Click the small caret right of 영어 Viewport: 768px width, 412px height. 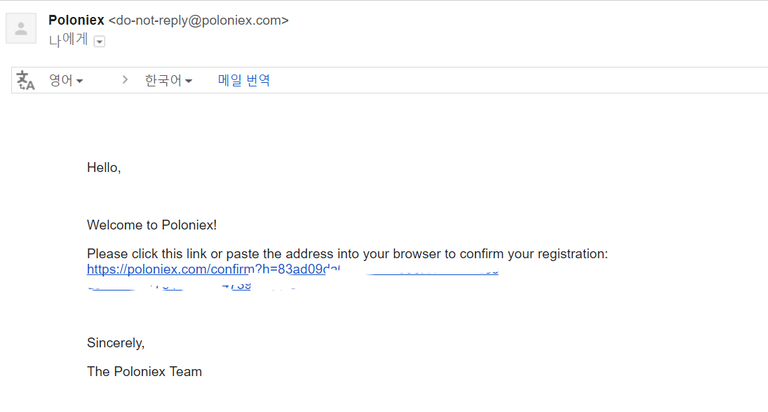[x=80, y=81]
